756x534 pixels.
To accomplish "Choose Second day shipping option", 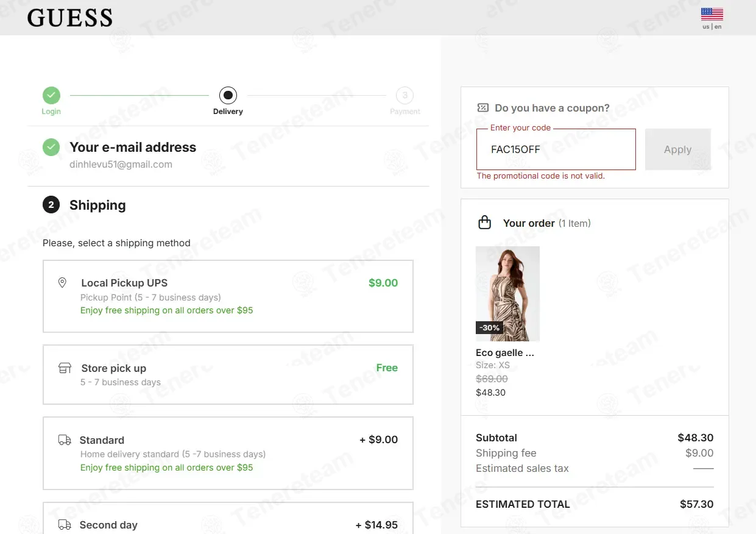I will coord(228,518).
